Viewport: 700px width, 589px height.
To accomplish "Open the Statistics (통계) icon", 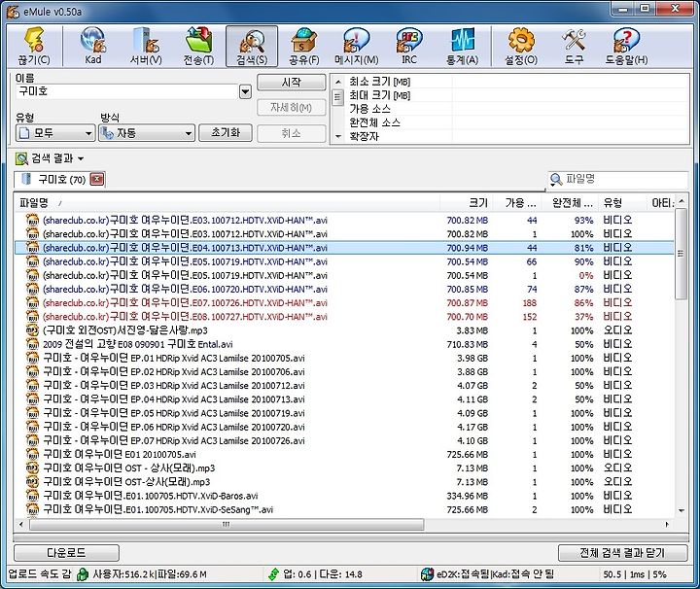I will point(462,46).
